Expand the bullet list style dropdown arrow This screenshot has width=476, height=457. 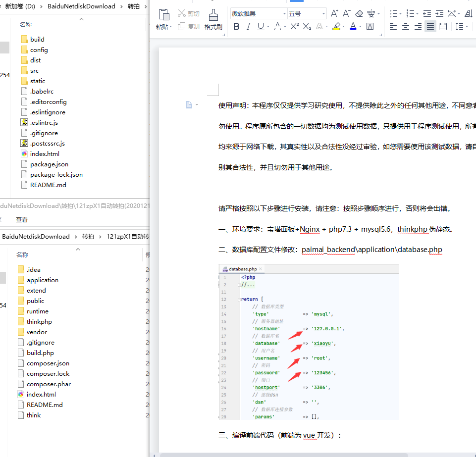[400, 14]
